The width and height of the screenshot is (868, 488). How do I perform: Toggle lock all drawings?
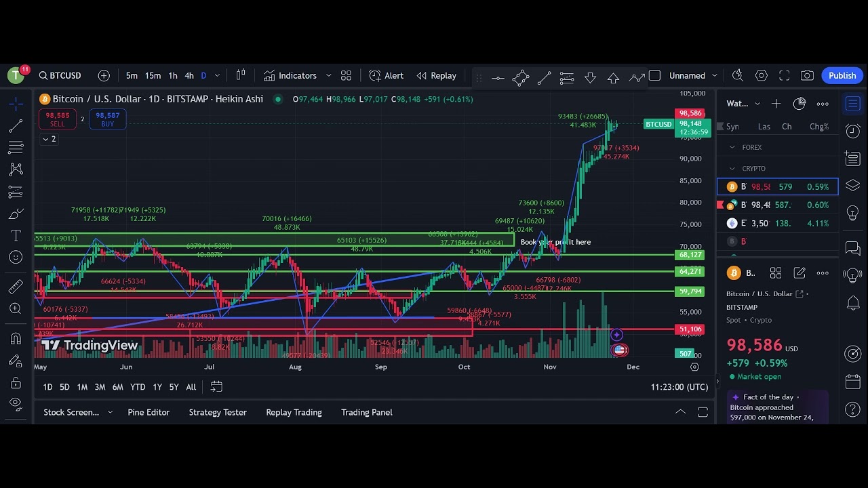[16, 383]
